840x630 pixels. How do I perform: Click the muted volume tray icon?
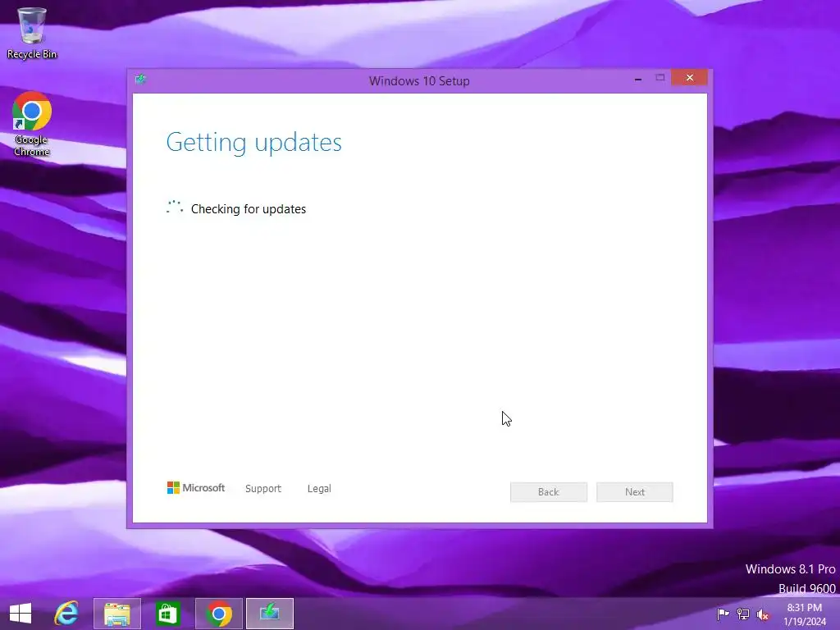763,614
